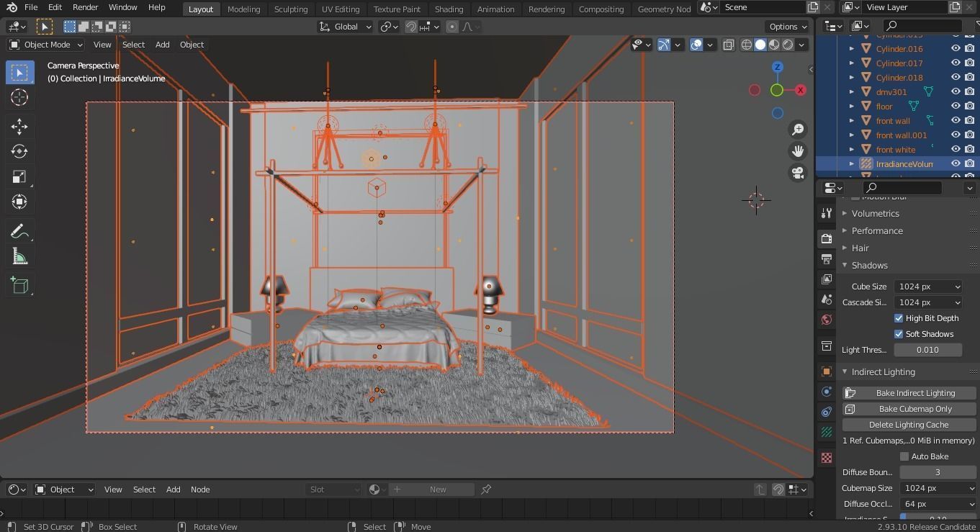Image resolution: width=980 pixels, height=532 pixels.
Task: Select the Move tool in the toolbar
Action: [x=19, y=126]
